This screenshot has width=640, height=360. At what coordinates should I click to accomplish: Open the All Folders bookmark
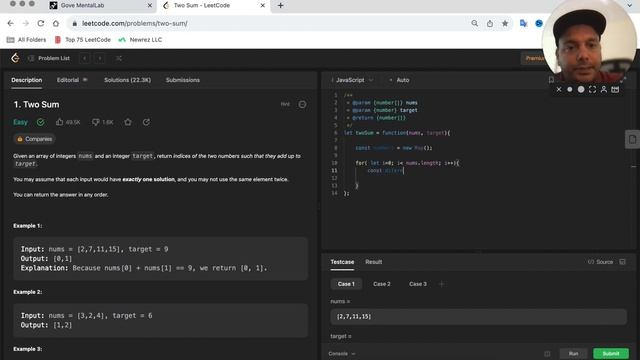tap(27, 40)
